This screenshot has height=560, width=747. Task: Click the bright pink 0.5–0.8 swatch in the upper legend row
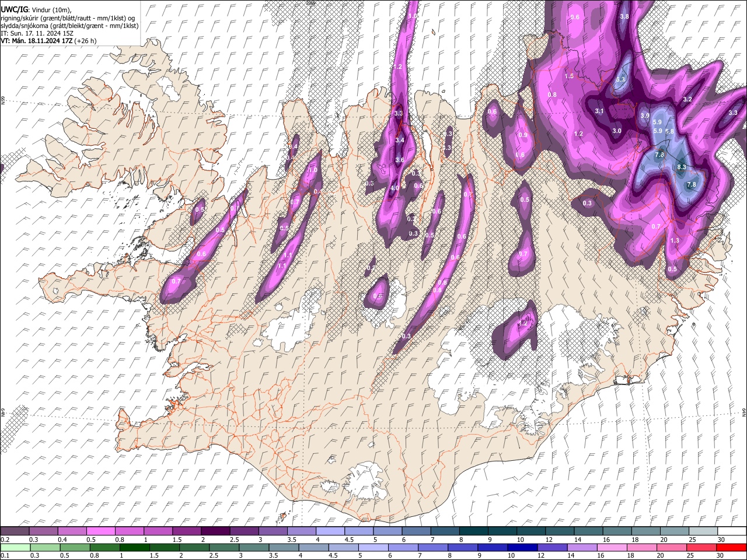(101, 531)
